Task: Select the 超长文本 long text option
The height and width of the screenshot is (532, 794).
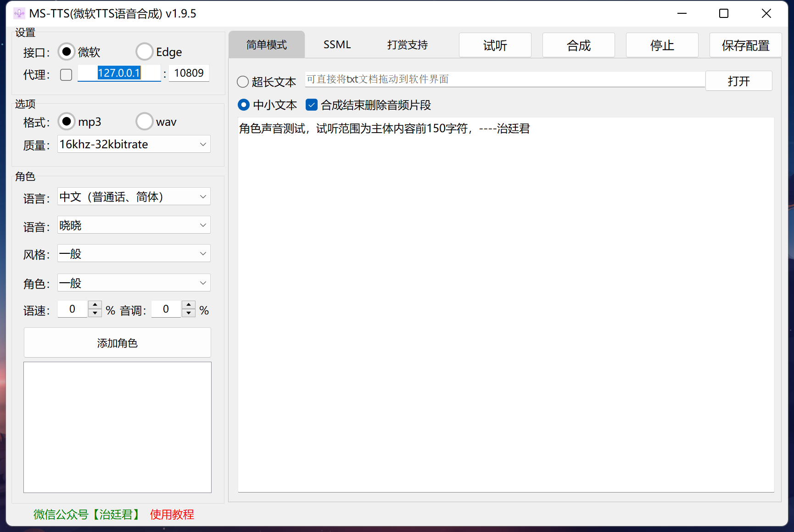Action: point(243,82)
